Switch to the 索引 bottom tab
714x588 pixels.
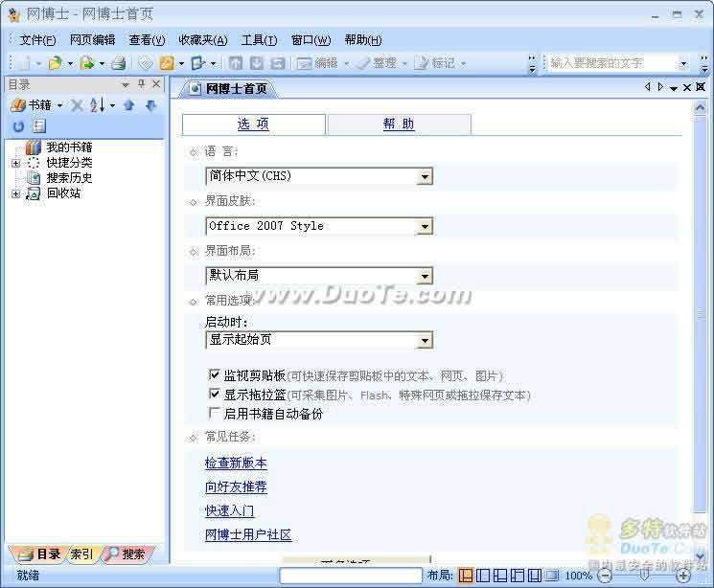81,554
